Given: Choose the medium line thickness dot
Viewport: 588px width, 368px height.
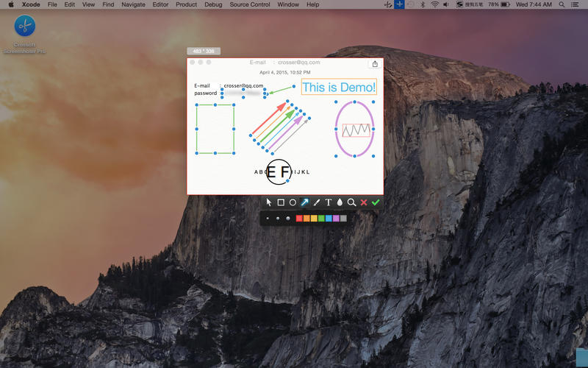Looking at the screenshot, I should (277, 219).
